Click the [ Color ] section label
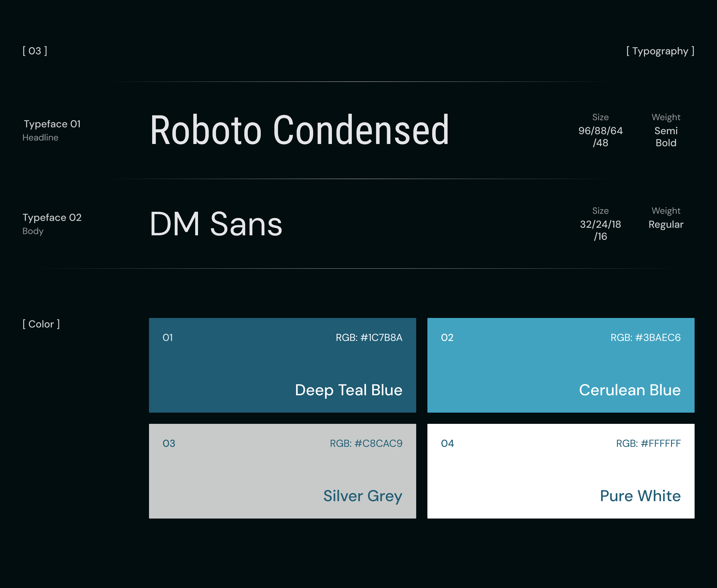The image size is (717, 588). [x=41, y=324]
